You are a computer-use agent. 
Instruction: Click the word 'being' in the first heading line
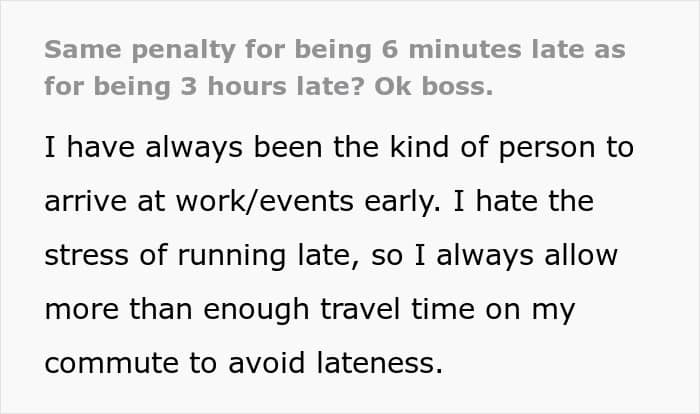(x=333, y=50)
